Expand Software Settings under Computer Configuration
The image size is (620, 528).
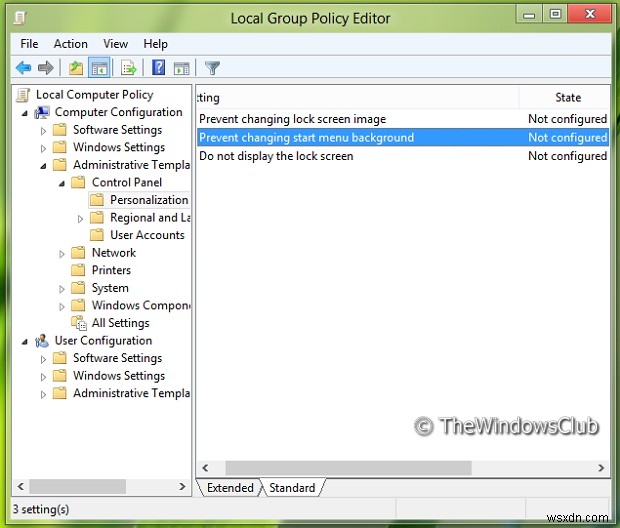pos(43,131)
